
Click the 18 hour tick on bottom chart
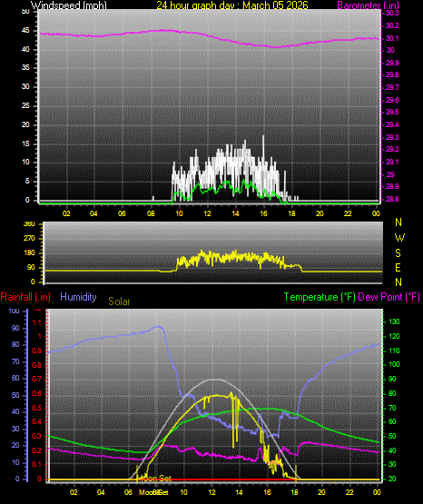tap(294, 492)
